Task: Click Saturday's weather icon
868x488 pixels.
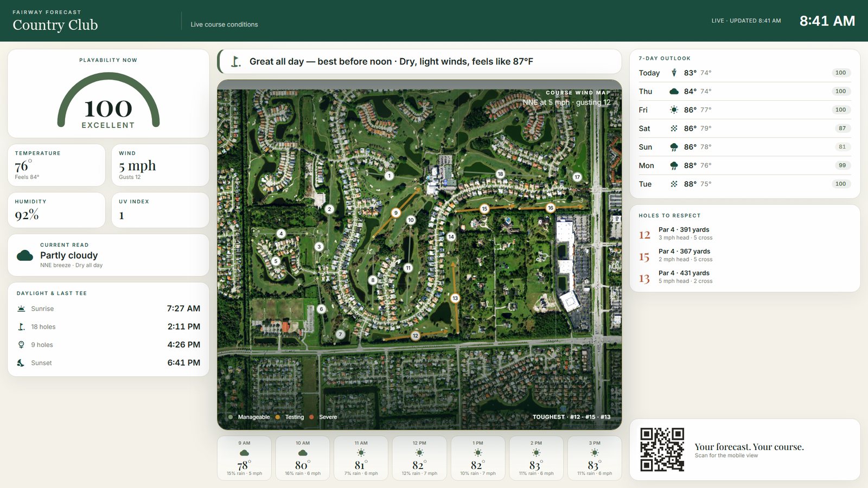Action: click(x=674, y=129)
